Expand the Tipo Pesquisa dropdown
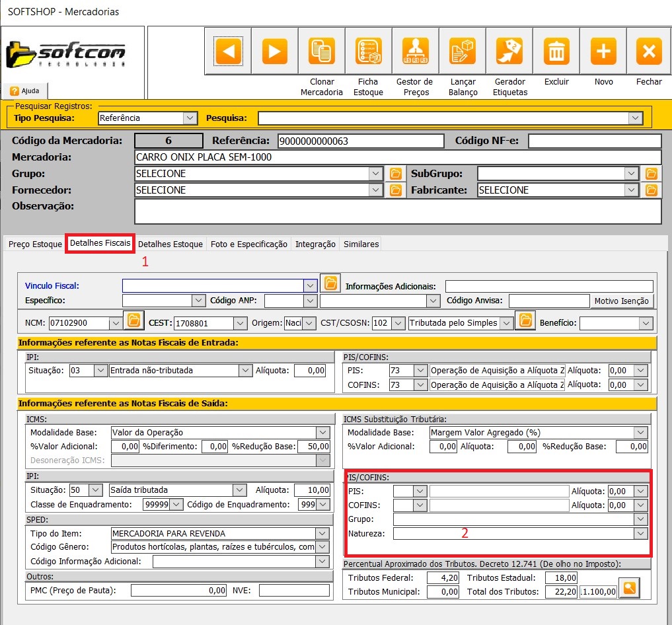Screen dimensions: 672x625 pos(190,118)
